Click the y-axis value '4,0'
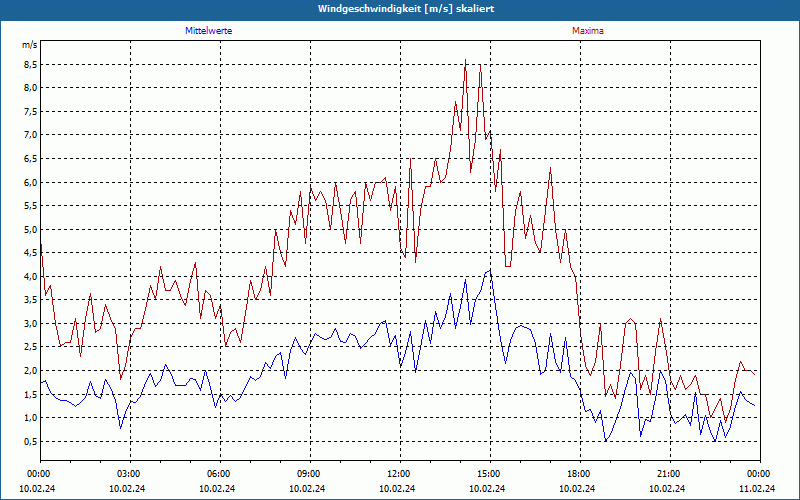Viewport: 800px width, 500px height. (31, 277)
